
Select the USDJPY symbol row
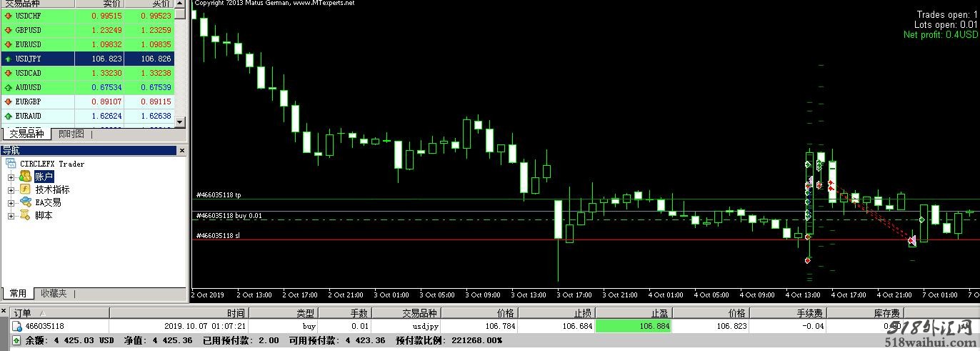coord(88,59)
